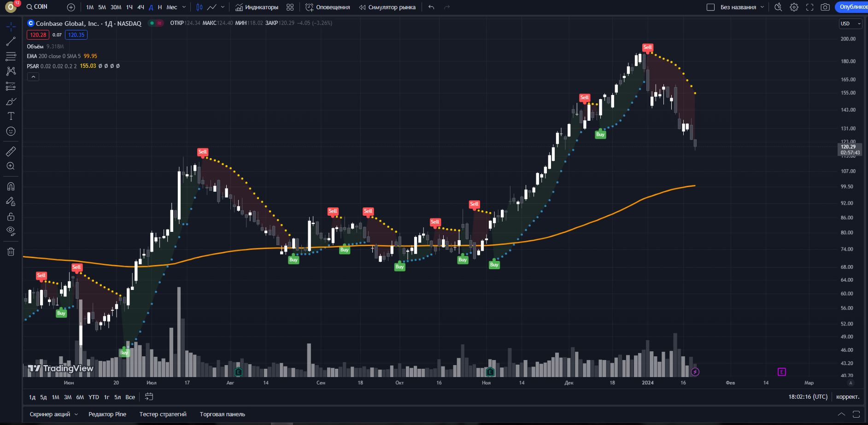The image size is (868, 425).
Task: Select the EMA 200 indicator legend
Action: click(62, 56)
